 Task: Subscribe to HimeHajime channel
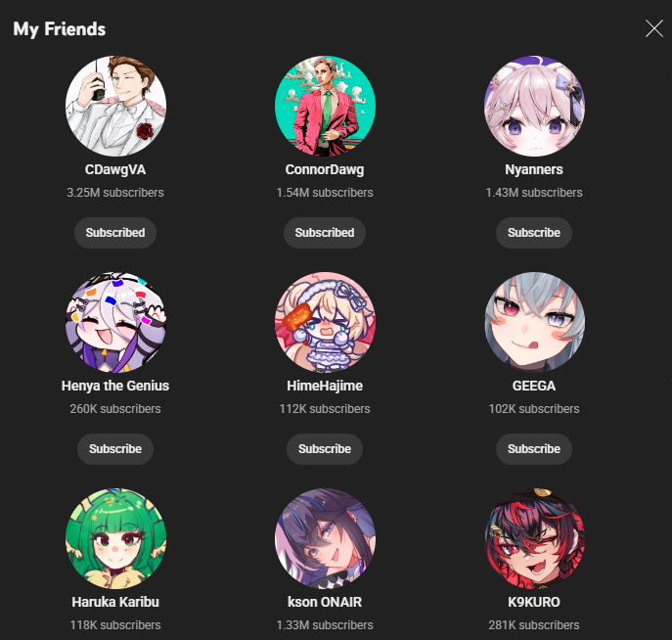pos(325,449)
